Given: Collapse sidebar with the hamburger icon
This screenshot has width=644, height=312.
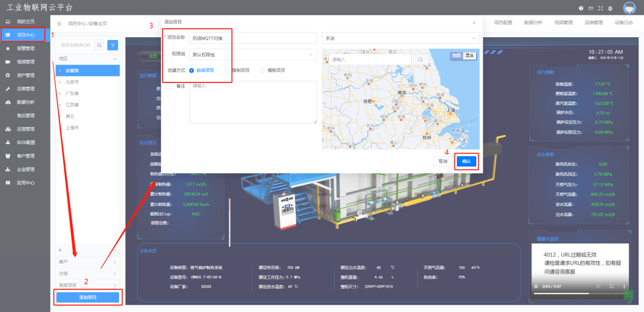Looking at the screenshot, I should (60, 23).
